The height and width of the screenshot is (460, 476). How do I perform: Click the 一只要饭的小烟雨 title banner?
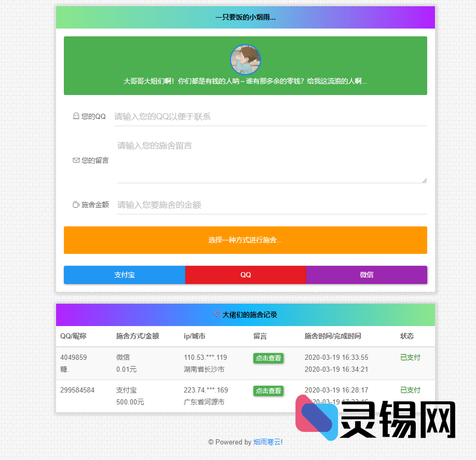tap(245, 17)
